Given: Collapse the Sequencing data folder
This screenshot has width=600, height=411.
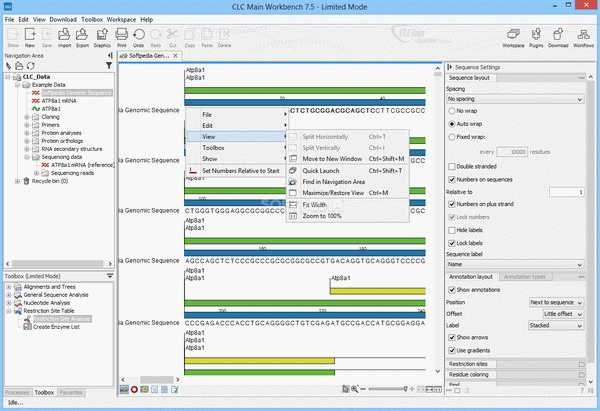Looking at the screenshot, I should coord(26,157).
